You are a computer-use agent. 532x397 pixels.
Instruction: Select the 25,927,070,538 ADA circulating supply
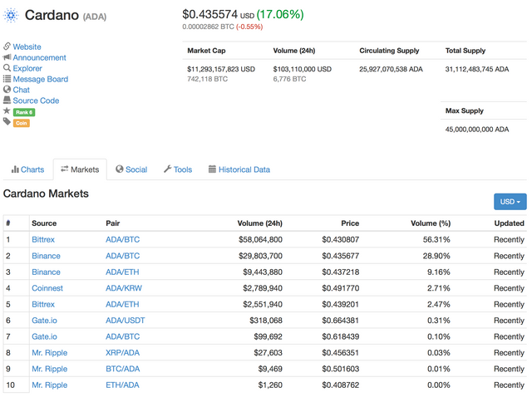pos(391,69)
